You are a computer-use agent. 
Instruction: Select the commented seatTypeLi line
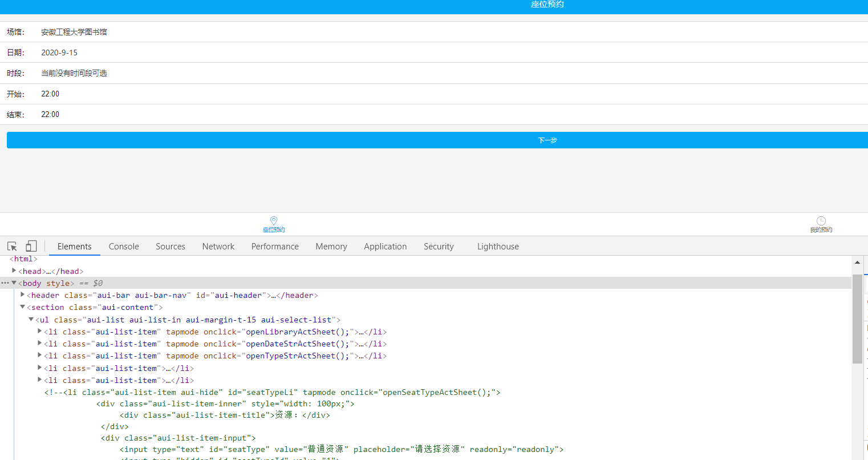[273, 392]
